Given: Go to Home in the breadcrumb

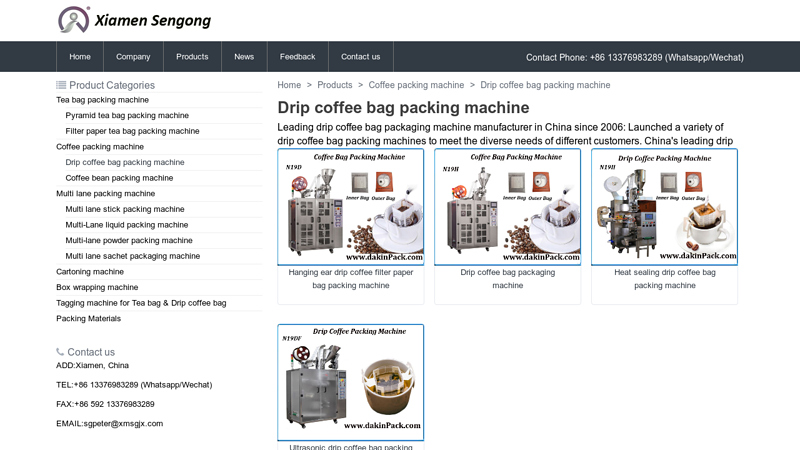Looking at the screenshot, I should (289, 85).
